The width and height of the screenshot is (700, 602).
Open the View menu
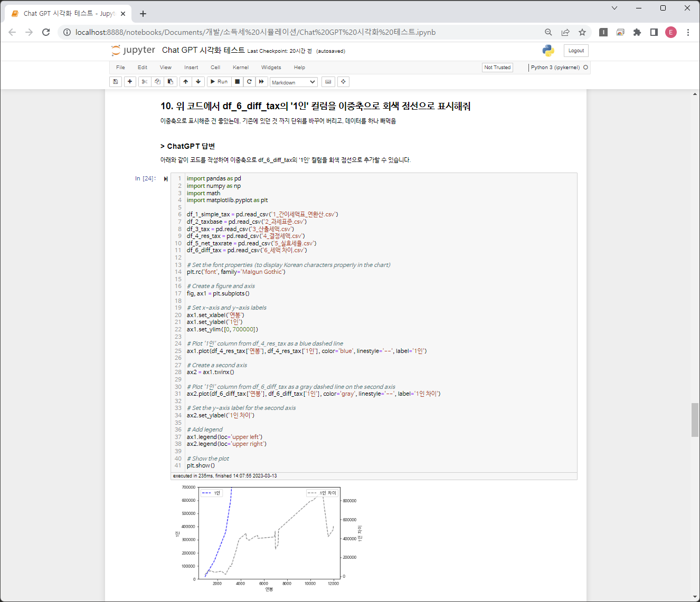[x=166, y=68]
